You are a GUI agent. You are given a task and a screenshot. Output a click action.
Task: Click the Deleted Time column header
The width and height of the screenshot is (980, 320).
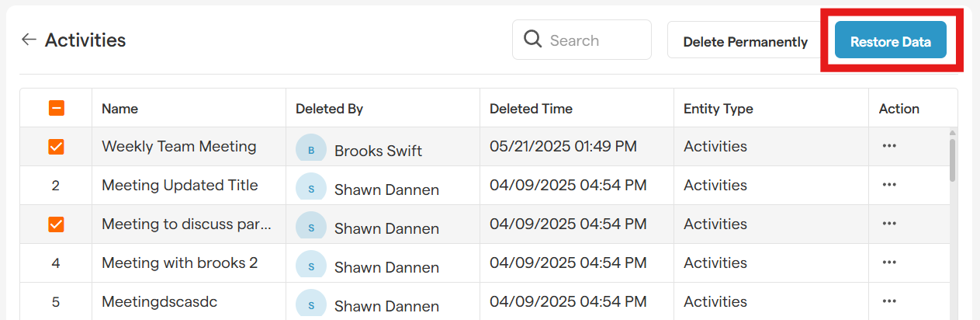click(x=531, y=109)
